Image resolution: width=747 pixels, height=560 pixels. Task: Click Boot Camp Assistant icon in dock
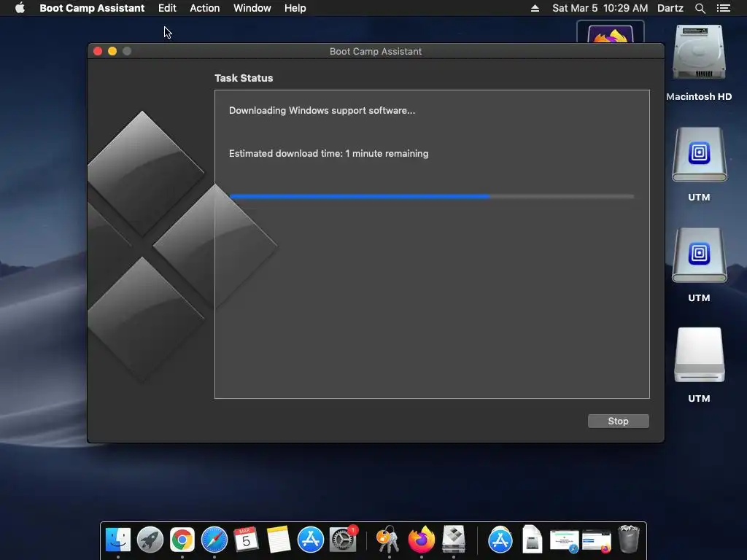pos(454,540)
